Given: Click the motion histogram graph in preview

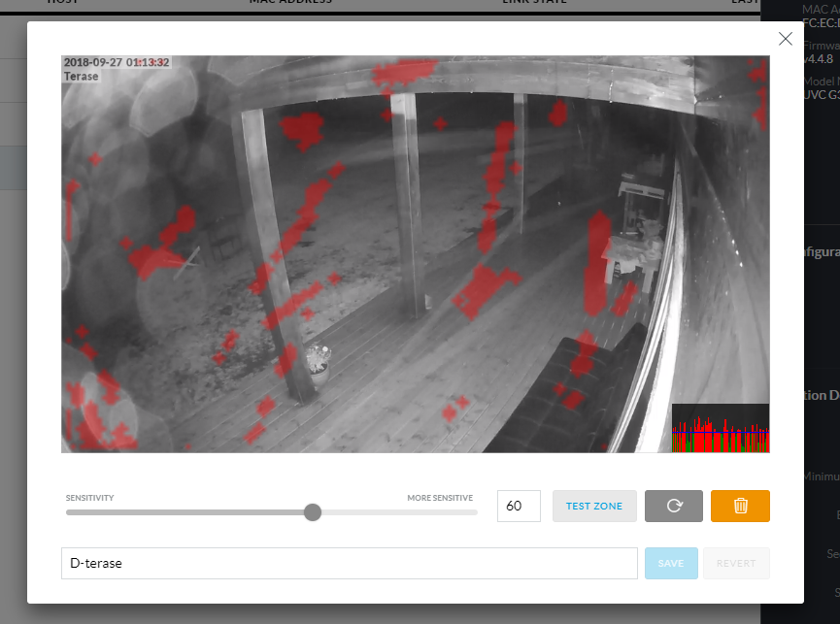Looking at the screenshot, I should click(x=721, y=428).
